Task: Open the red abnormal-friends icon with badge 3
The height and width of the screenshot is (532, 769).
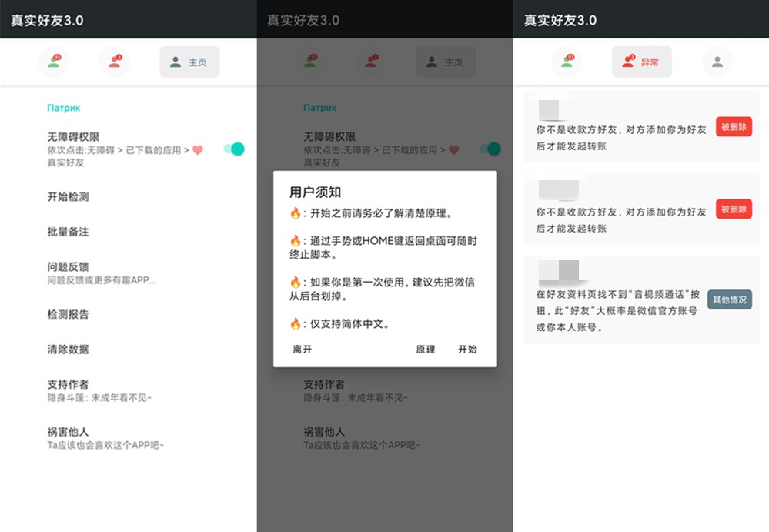Action: click(x=115, y=62)
